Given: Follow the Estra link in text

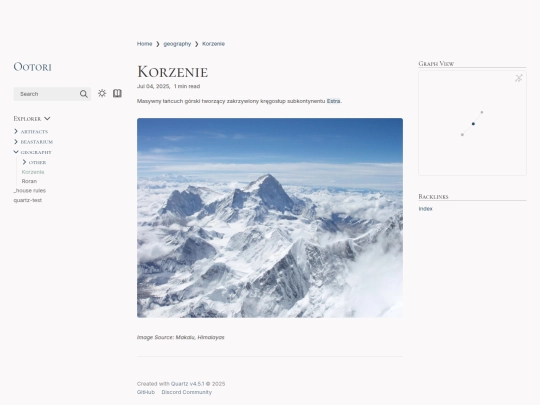Looking at the screenshot, I should pyautogui.click(x=333, y=101).
